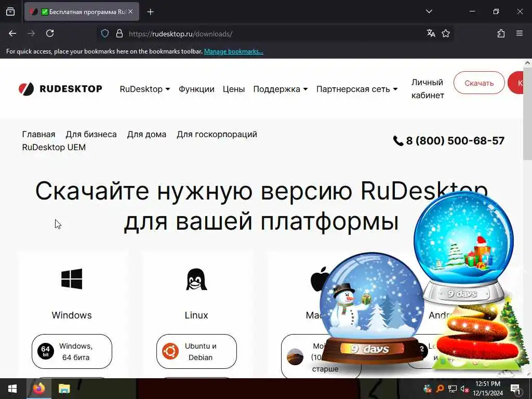Switch to Для дома section

(147, 135)
